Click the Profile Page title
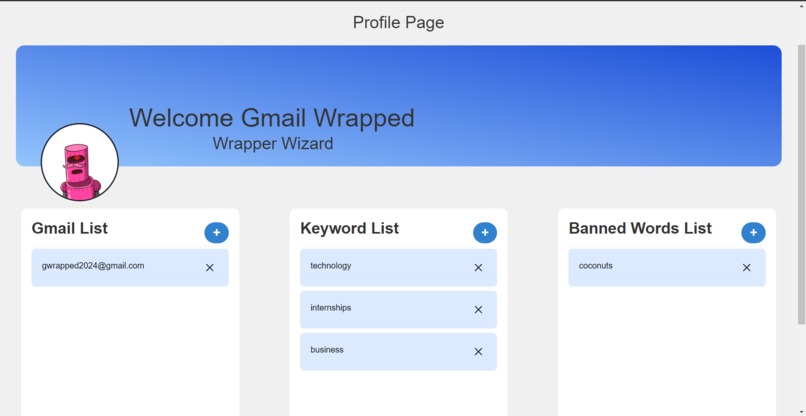This screenshot has width=806, height=416. pyautogui.click(x=398, y=23)
